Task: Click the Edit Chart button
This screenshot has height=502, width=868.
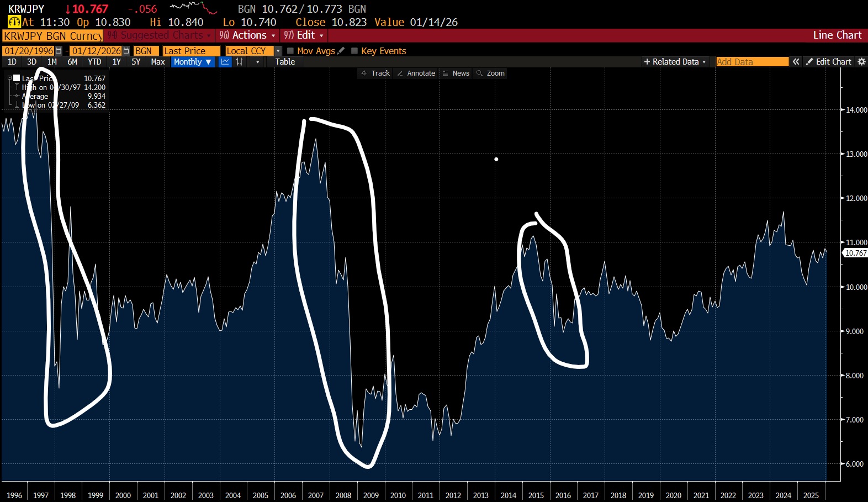Action: pyautogui.click(x=828, y=62)
